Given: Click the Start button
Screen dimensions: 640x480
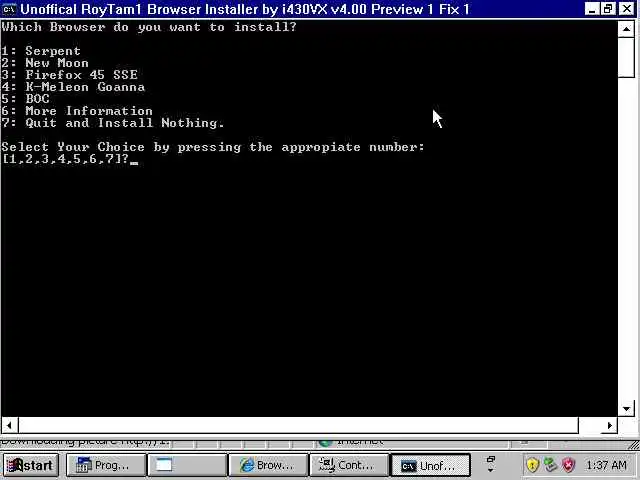Looking at the screenshot, I should [31, 465].
